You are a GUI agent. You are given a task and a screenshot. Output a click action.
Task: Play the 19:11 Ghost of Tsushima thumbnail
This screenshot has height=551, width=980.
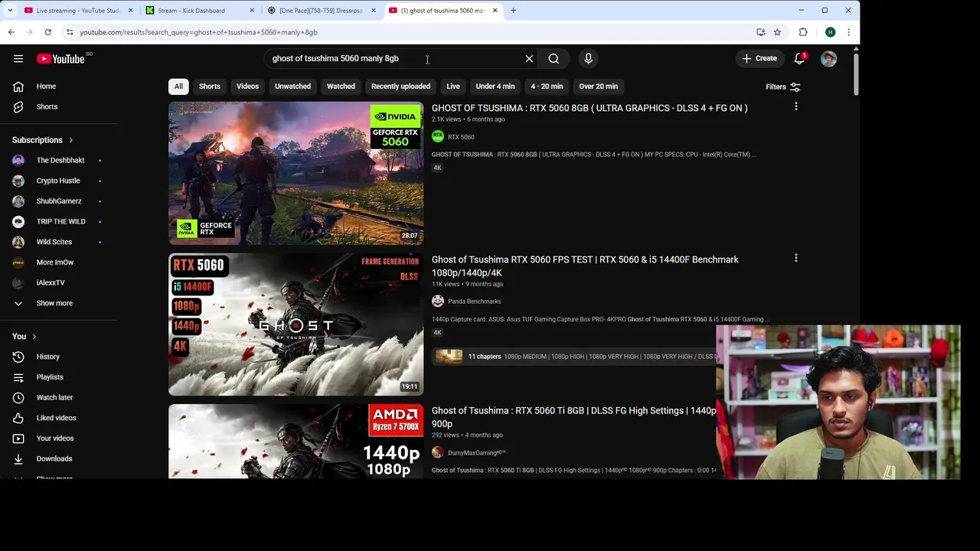pos(296,324)
